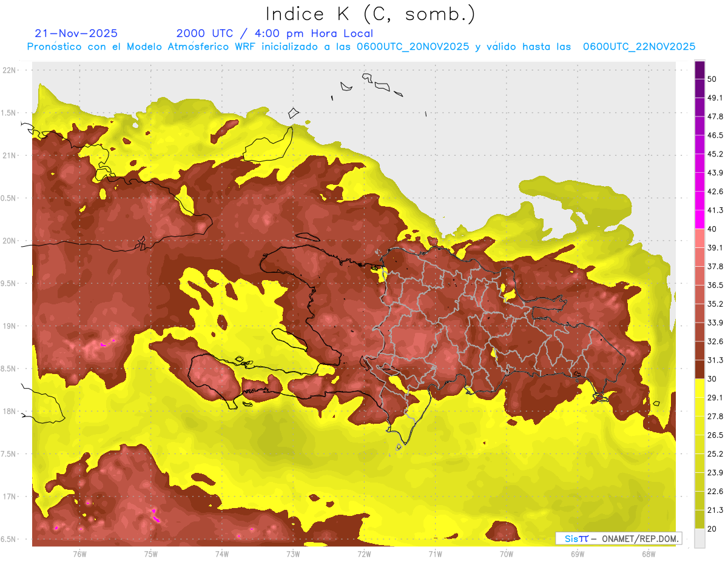Image resolution: width=728 pixels, height=562 pixels.
Task: Click the '19N' latitude label
Action: click(x=10, y=326)
